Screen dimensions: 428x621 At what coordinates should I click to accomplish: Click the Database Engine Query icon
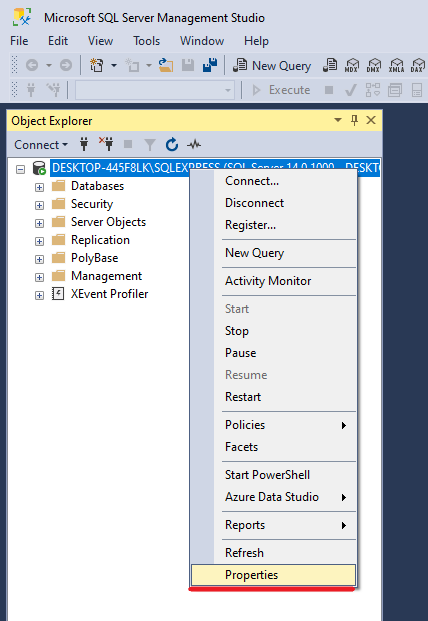tap(330, 65)
